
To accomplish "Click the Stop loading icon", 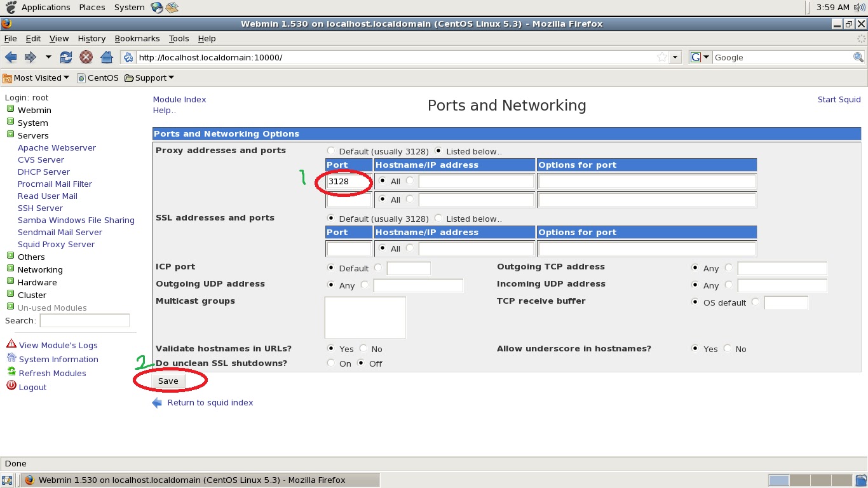I will pos(86,57).
